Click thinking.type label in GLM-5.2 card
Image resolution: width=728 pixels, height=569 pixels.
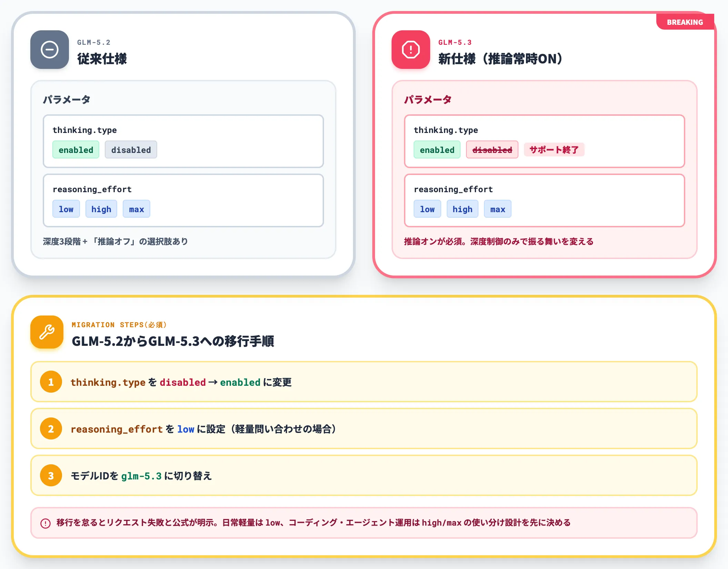click(x=84, y=130)
